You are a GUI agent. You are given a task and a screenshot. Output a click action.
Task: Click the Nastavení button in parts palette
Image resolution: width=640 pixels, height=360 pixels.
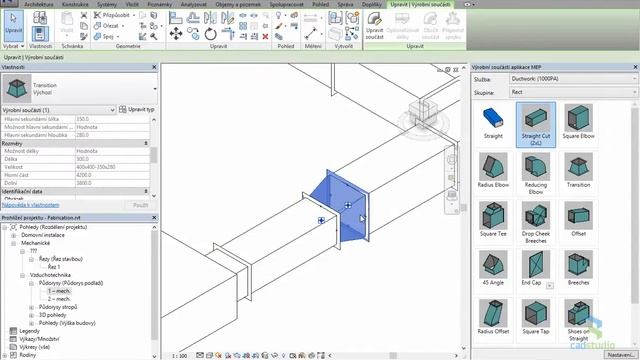click(620, 355)
